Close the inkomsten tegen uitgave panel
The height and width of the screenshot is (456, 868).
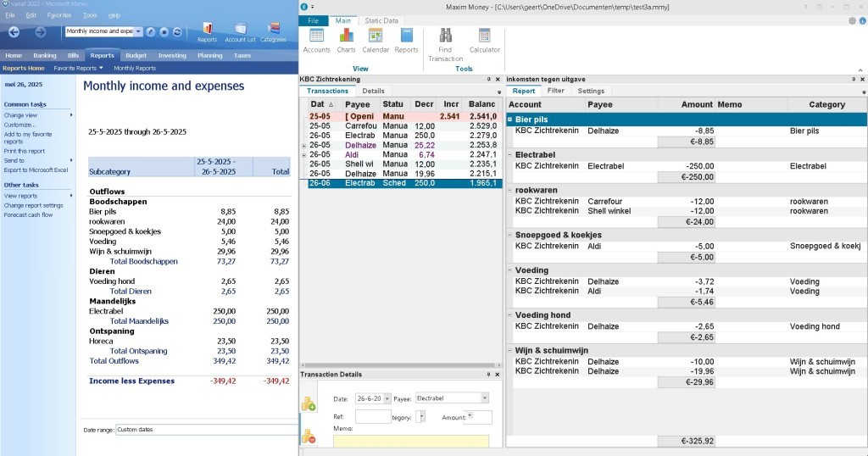coord(862,79)
